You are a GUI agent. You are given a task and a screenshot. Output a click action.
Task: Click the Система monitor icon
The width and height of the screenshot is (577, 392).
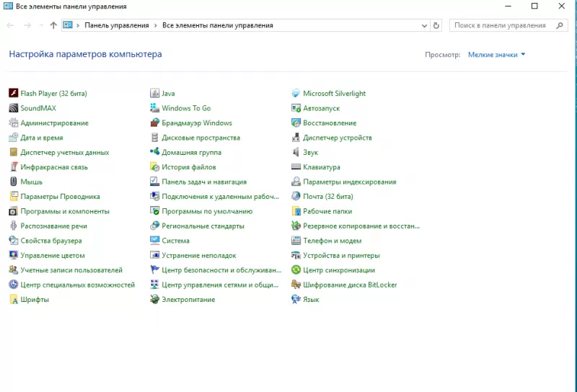click(154, 240)
